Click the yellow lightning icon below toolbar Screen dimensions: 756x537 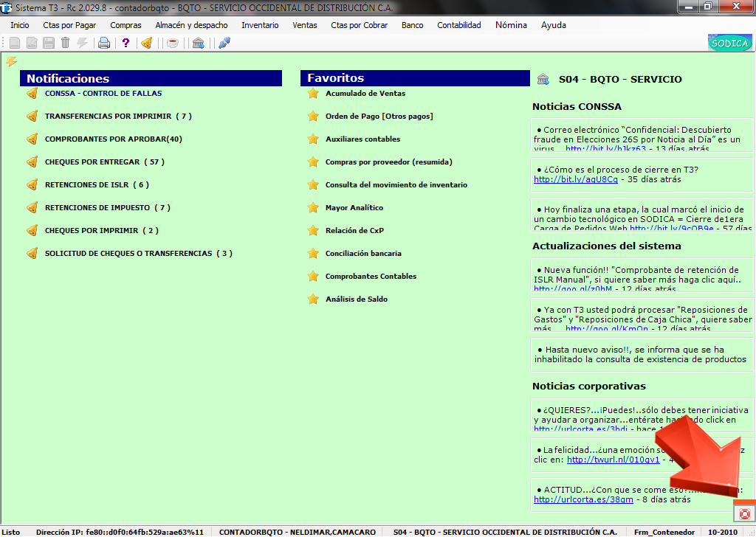[12, 61]
